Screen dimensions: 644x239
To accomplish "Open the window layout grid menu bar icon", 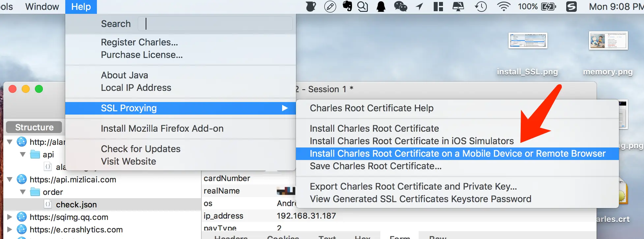I will tap(438, 7).
